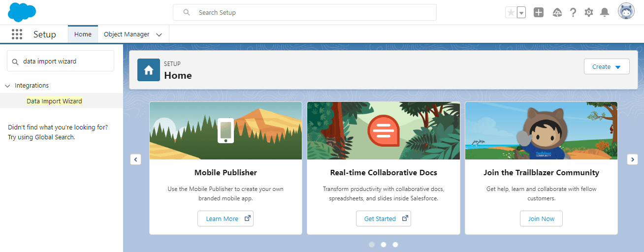Click Learn More on Mobile Publisher card
This screenshot has height=252, width=644.
tap(225, 219)
